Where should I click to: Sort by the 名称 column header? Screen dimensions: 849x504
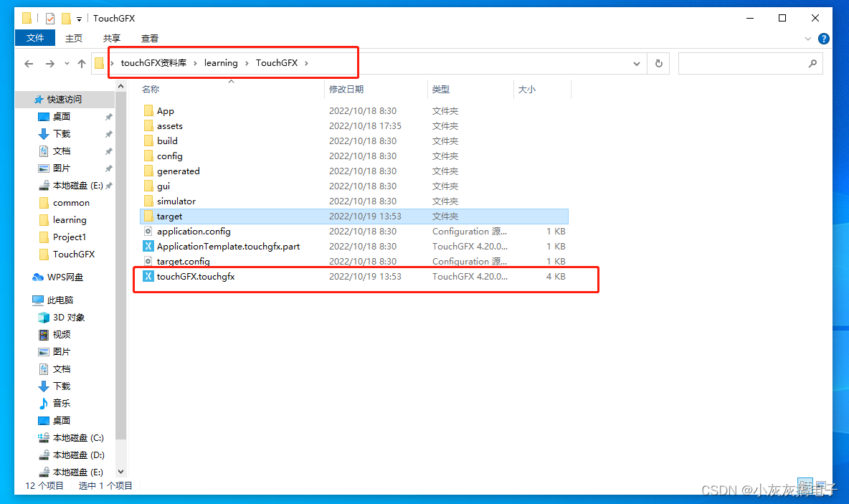point(151,90)
